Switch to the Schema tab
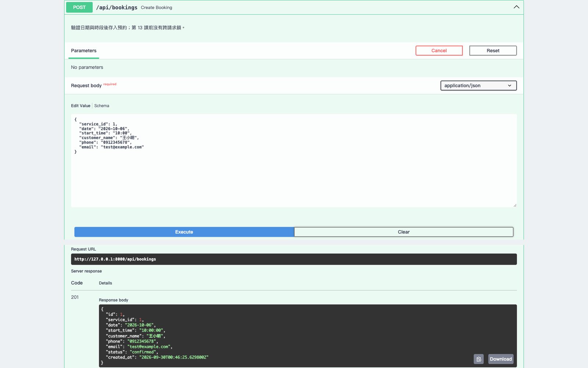 click(102, 106)
